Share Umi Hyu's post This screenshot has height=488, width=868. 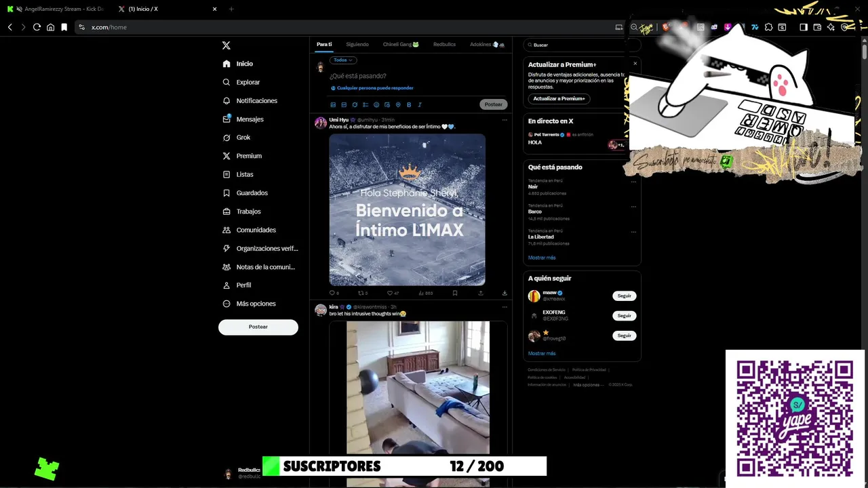tap(481, 293)
